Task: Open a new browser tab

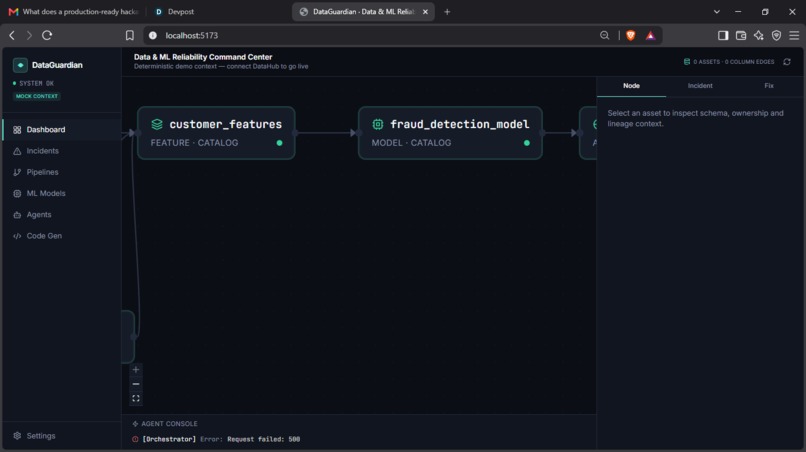Action: click(447, 12)
